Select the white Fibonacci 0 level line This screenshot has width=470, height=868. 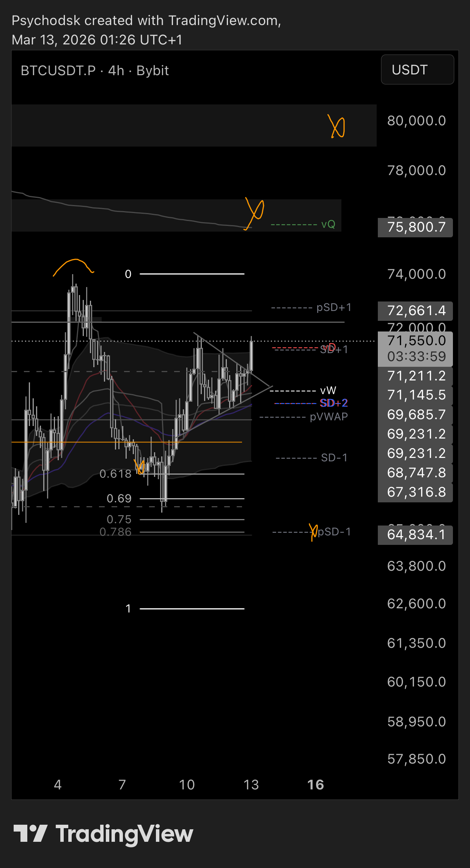click(192, 274)
